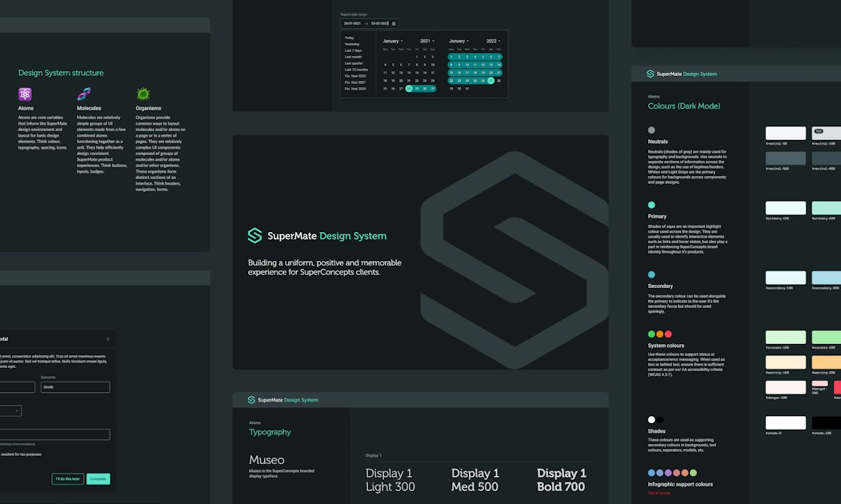Click the resident for tax purposes label

pyautogui.click(x=21, y=454)
